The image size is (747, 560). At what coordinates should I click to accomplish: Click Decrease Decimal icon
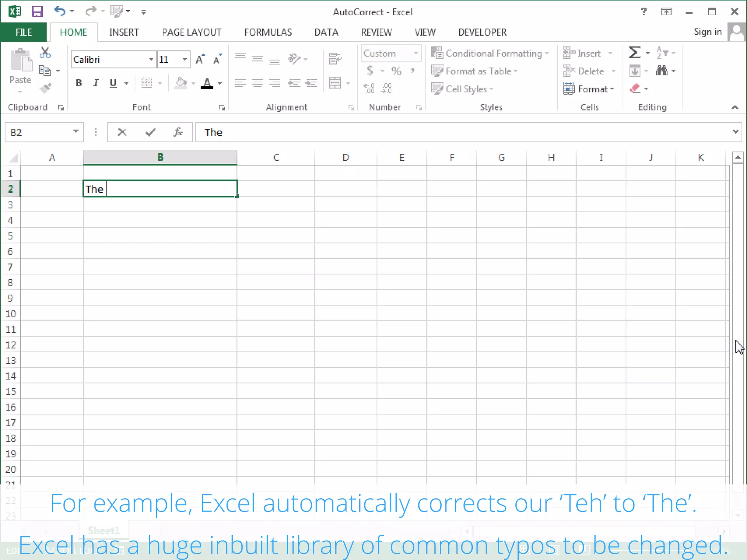[x=386, y=88]
